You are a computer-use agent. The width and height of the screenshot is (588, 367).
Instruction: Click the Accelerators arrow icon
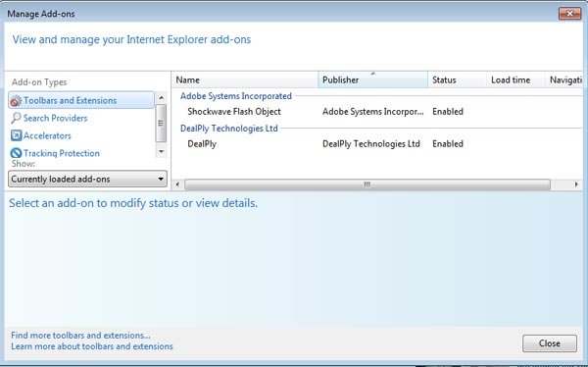[16, 135]
